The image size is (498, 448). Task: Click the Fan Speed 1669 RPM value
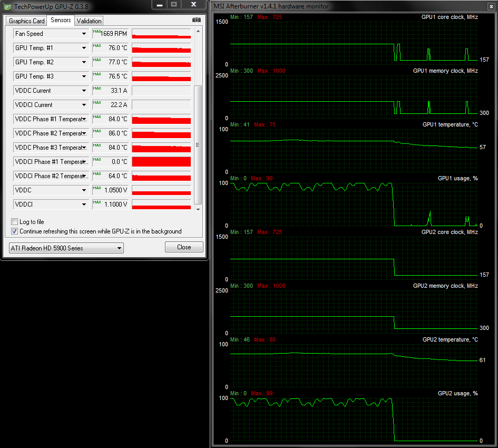point(111,34)
